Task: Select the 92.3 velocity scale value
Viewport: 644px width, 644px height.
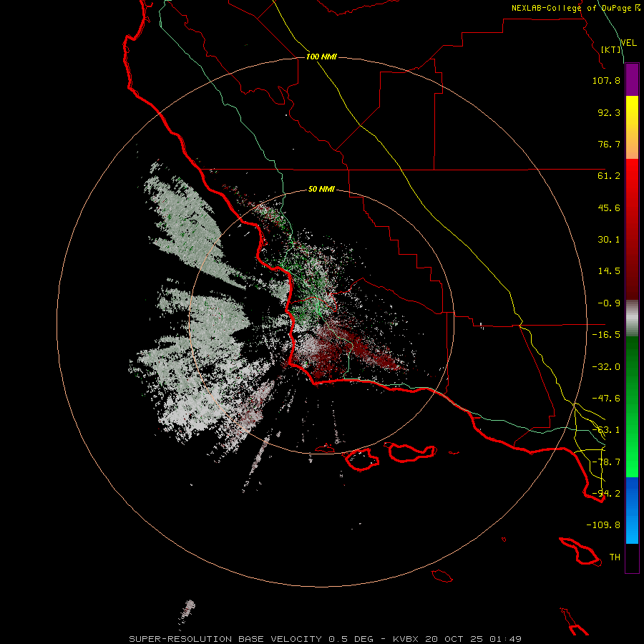Action: (x=609, y=112)
